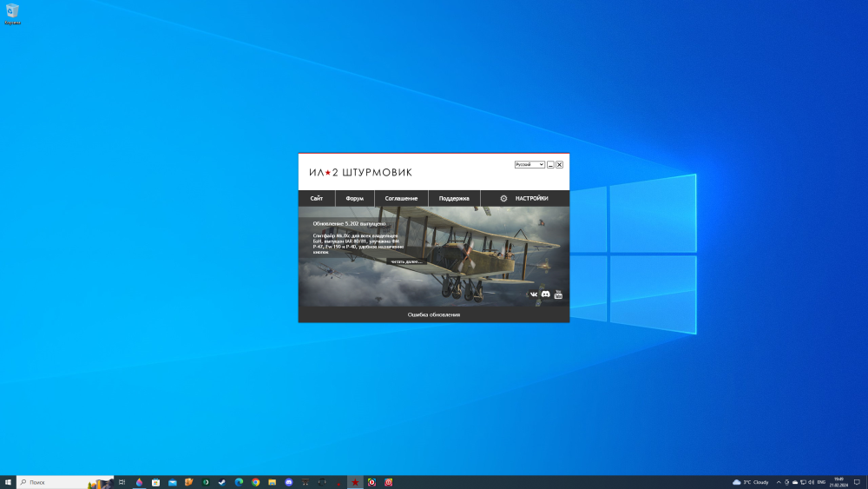Click the red star IL-2 taskbar icon
This screenshot has width=868, height=489.
point(355,482)
